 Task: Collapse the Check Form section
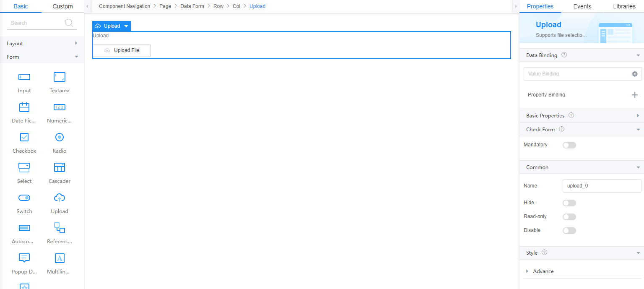pos(638,130)
